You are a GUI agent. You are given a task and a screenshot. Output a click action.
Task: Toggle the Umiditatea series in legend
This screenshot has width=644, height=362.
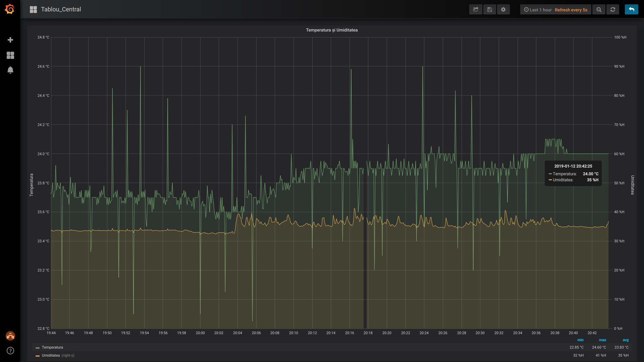pyautogui.click(x=51, y=355)
